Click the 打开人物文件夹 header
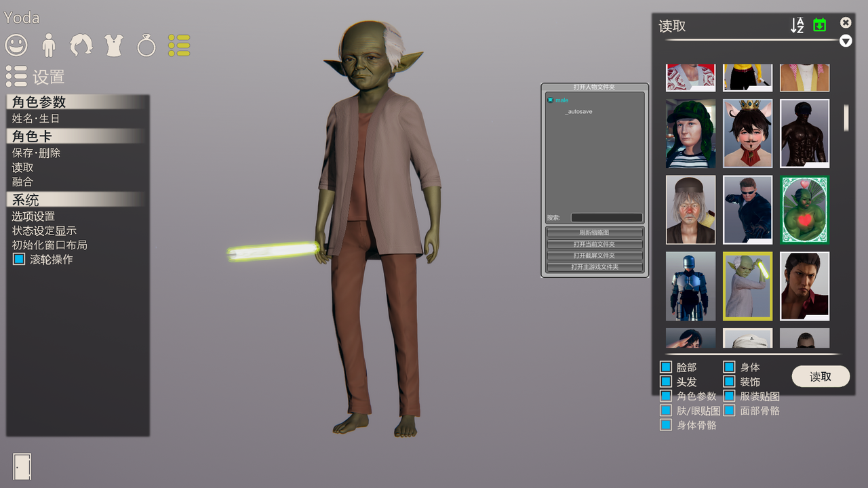The image size is (868, 488). (x=595, y=87)
